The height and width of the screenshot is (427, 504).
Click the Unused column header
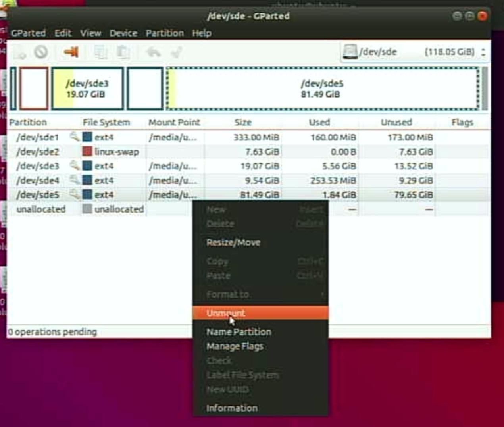(396, 122)
